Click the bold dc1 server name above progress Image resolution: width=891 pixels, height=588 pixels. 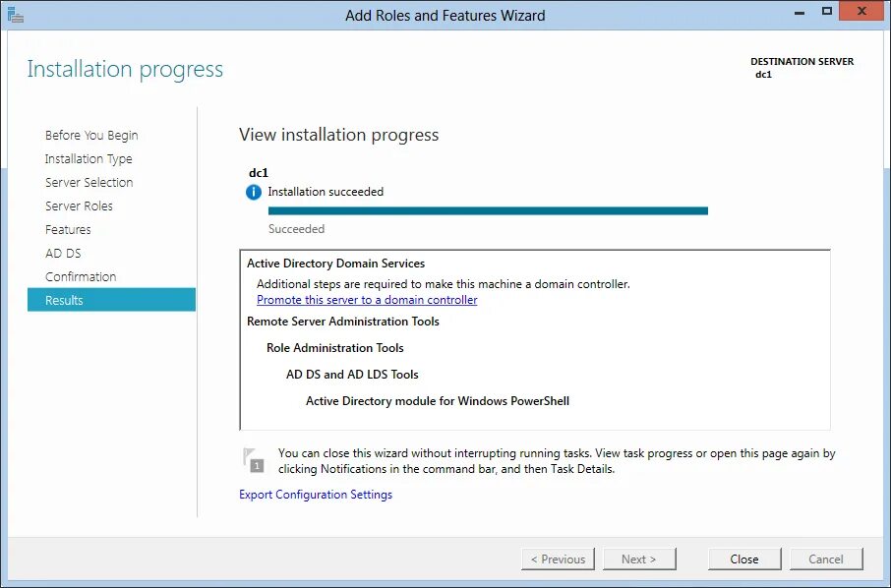tap(259, 173)
